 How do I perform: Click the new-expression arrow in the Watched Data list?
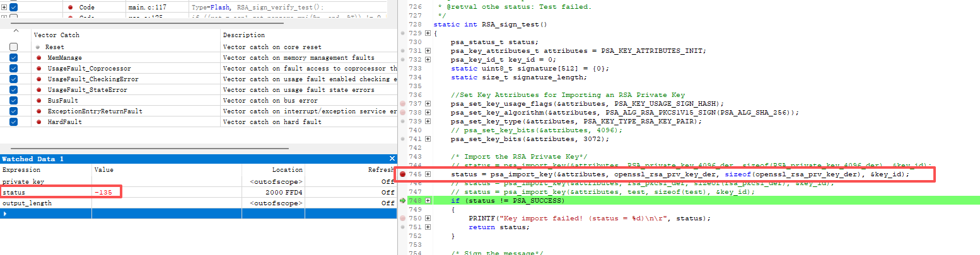[5, 214]
